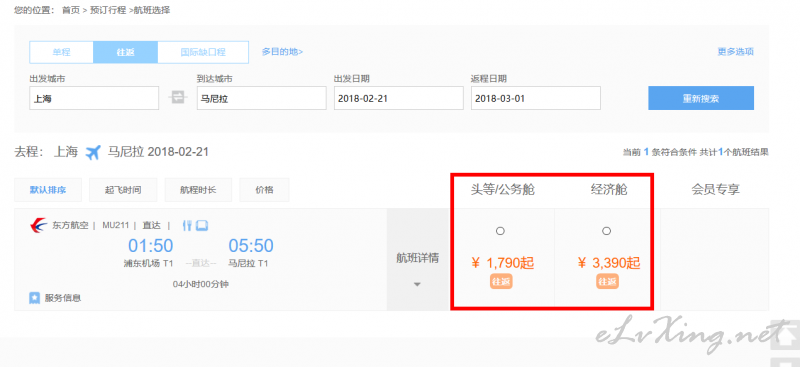Click 马尼拉 T1 arrival airport label
The width and height of the screenshot is (800, 367).
pos(248,264)
